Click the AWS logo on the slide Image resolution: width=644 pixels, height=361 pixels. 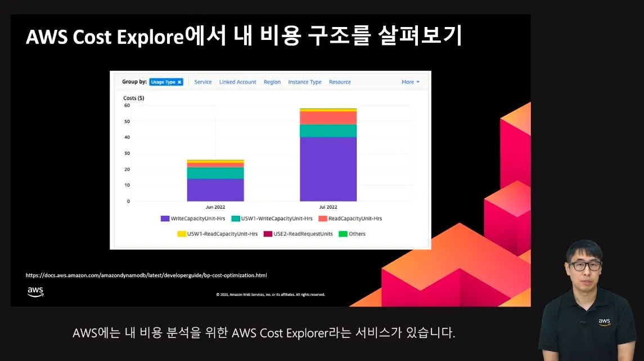(35, 291)
